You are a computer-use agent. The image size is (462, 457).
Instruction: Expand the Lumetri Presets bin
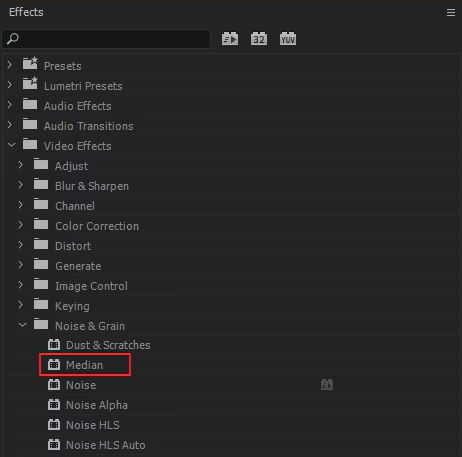[x=10, y=85]
